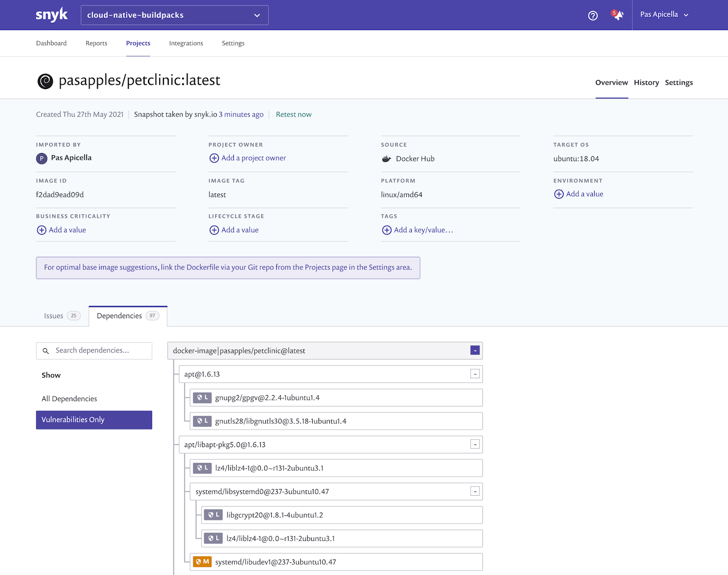Collapse the apt@1.6.13 node
Screen dimensions: 728x575
[x=475, y=374]
